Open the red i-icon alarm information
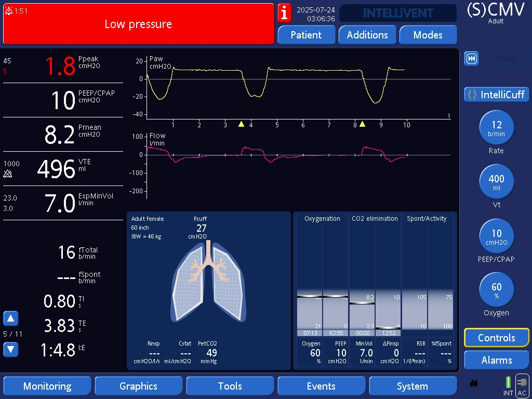 click(284, 12)
